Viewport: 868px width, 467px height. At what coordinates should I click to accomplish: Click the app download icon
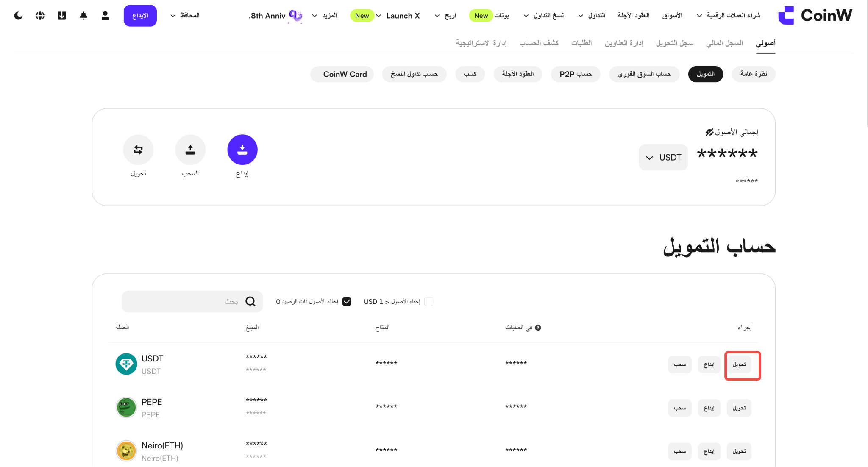pos(62,16)
